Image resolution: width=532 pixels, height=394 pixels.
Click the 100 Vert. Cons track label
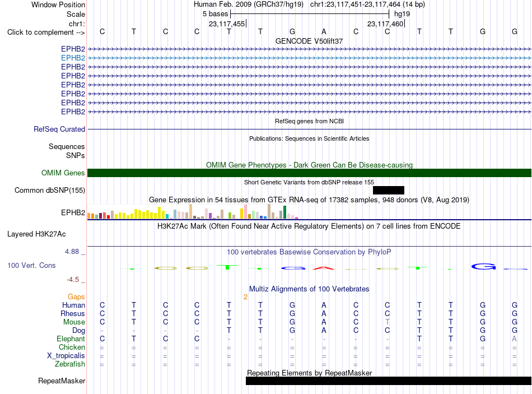tap(31, 265)
